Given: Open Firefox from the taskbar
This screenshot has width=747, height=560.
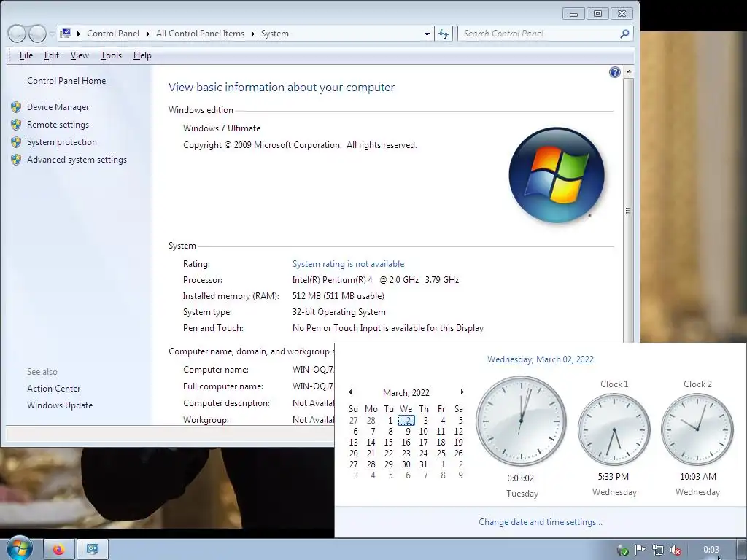Looking at the screenshot, I should coord(58,550).
